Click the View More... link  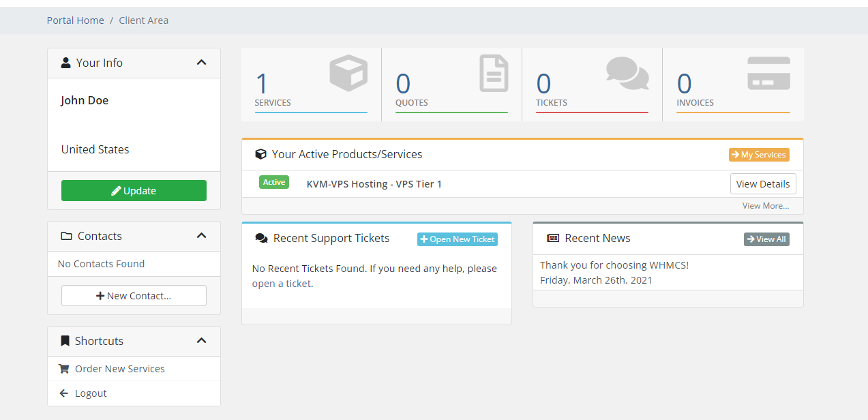click(766, 206)
